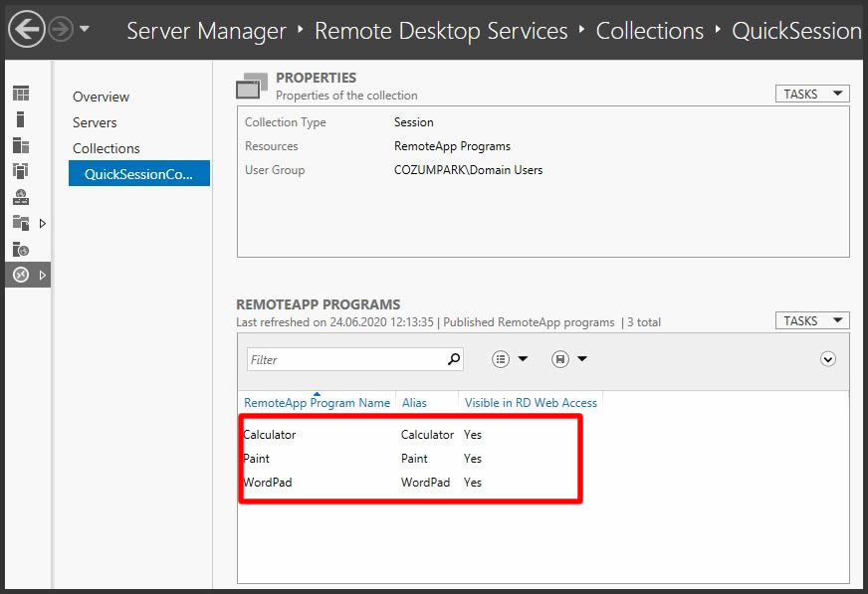Click the Calculator alias cell

coord(427,435)
